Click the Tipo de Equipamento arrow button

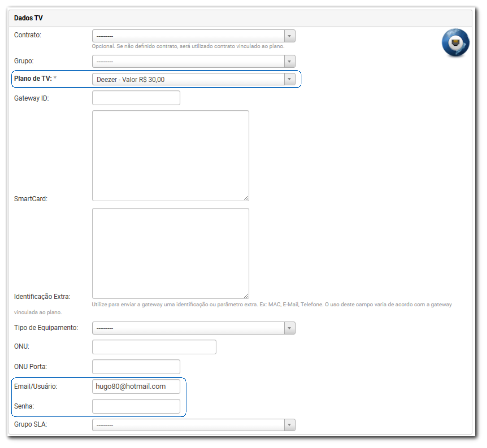click(x=289, y=328)
